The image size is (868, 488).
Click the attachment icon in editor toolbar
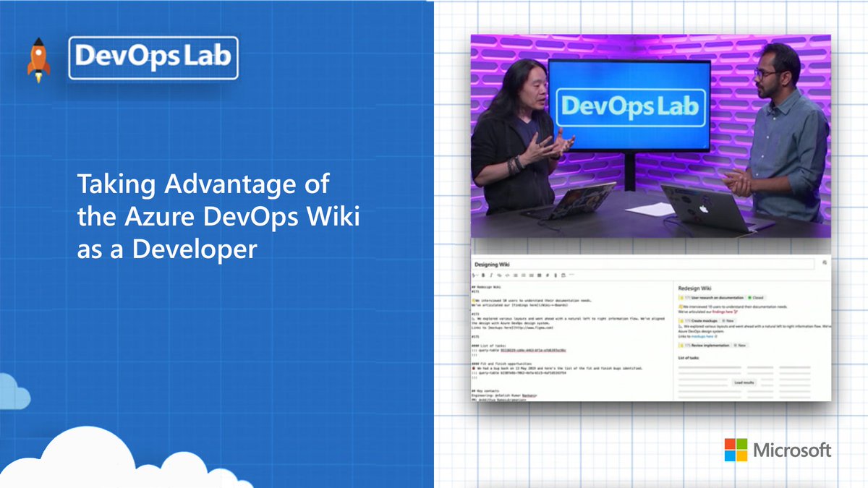point(556,275)
